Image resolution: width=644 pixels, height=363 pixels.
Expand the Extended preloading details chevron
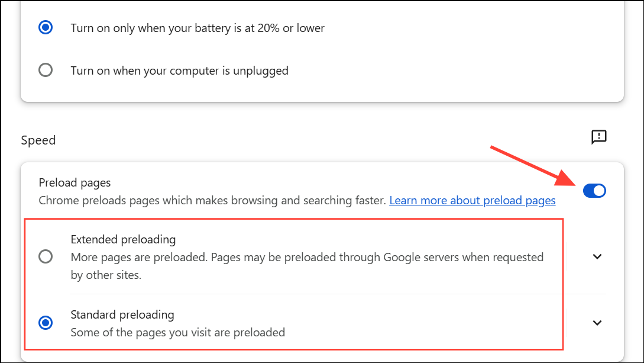point(597,256)
